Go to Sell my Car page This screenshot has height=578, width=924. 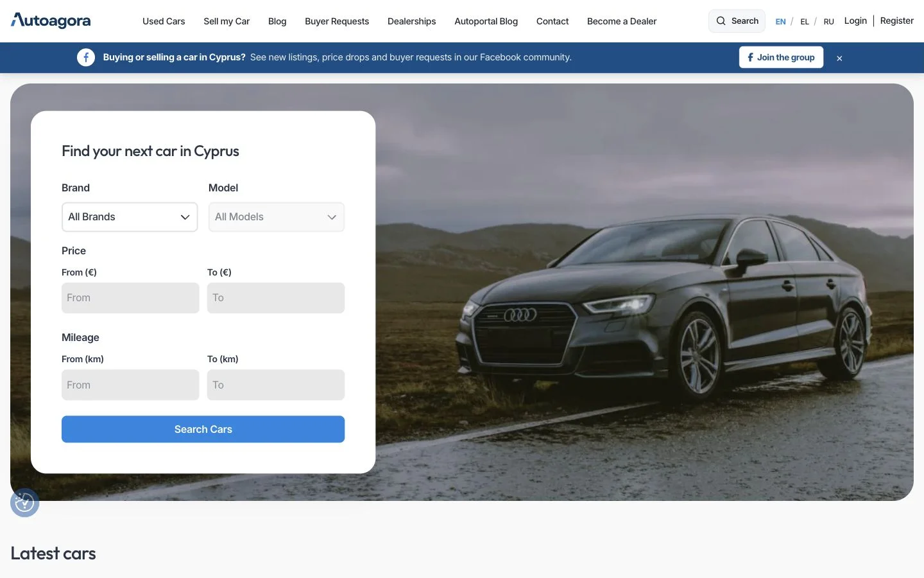(227, 21)
